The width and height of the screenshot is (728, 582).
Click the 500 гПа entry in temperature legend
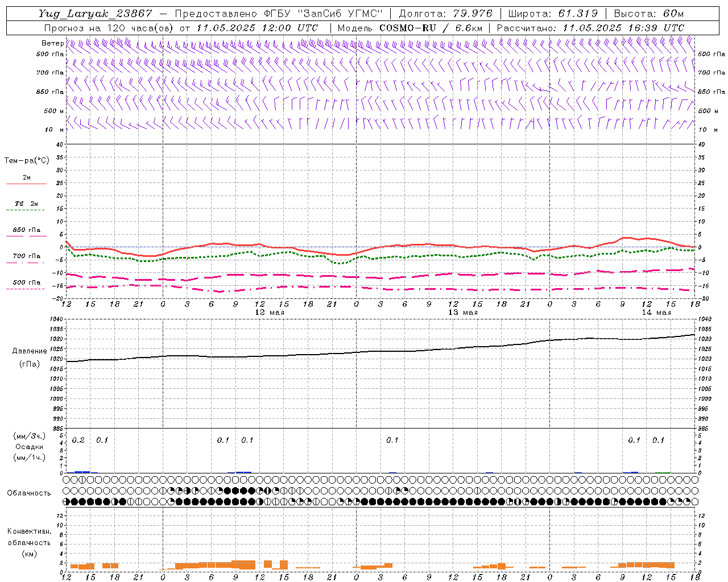[26, 282]
